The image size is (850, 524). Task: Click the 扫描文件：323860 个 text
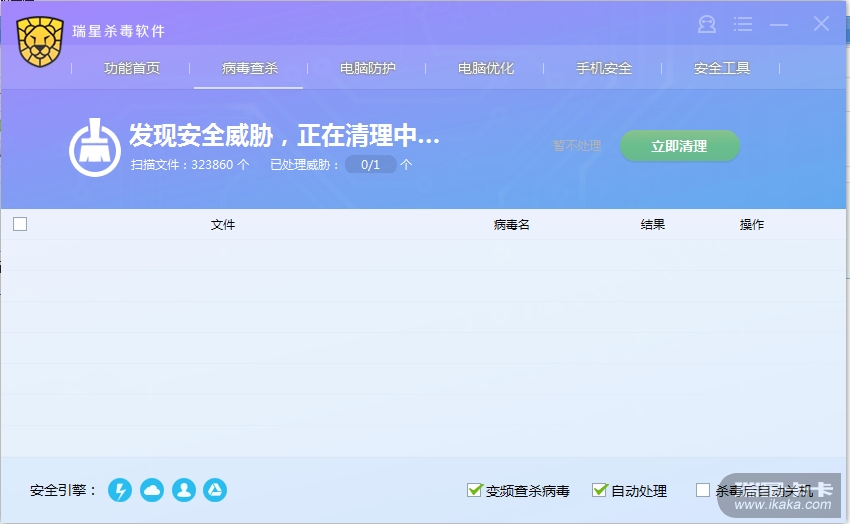(190, 165)
